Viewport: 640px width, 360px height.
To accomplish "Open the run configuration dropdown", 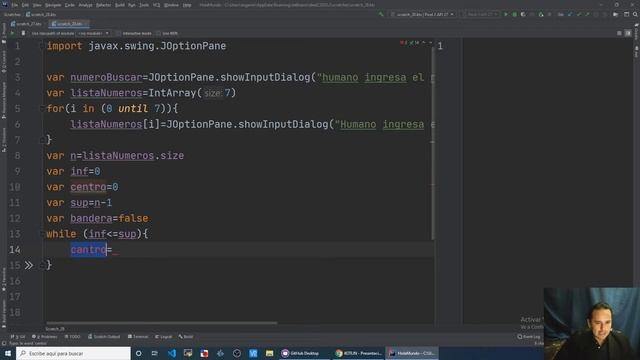I will 422,14.
